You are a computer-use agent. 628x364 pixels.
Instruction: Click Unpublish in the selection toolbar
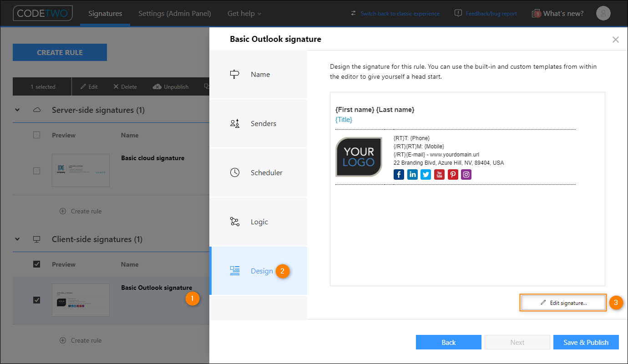click(x=171, y=86)
